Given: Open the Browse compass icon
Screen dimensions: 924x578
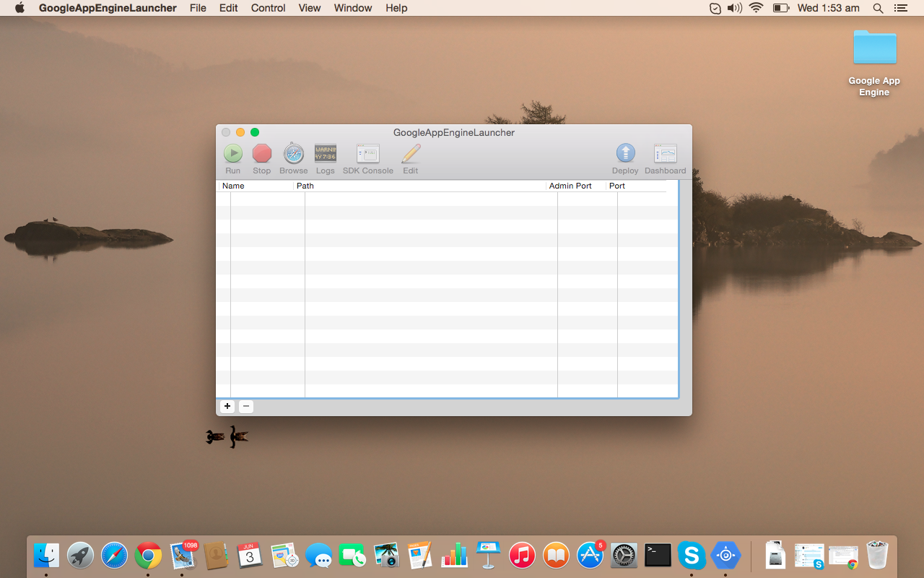Looking at the screenshot, I should pyautogui.click(x=293, y=154).
